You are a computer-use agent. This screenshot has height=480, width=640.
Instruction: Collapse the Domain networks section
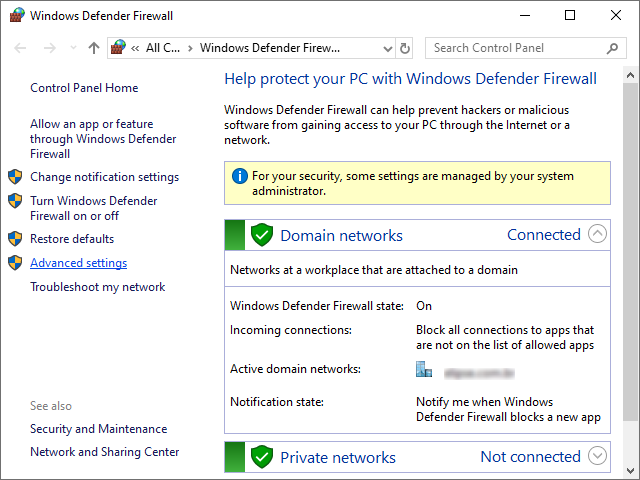(x=597, y=235)
